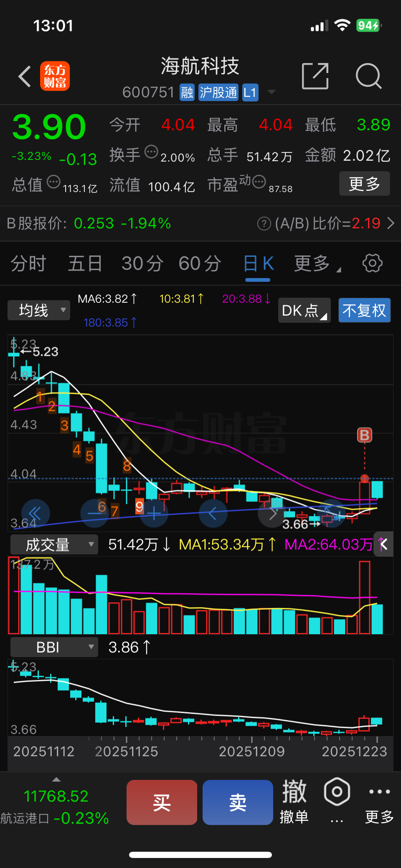Tap the 沪股通 badge
The height and width of the screenshot is (868, 401).
[218, 92]
